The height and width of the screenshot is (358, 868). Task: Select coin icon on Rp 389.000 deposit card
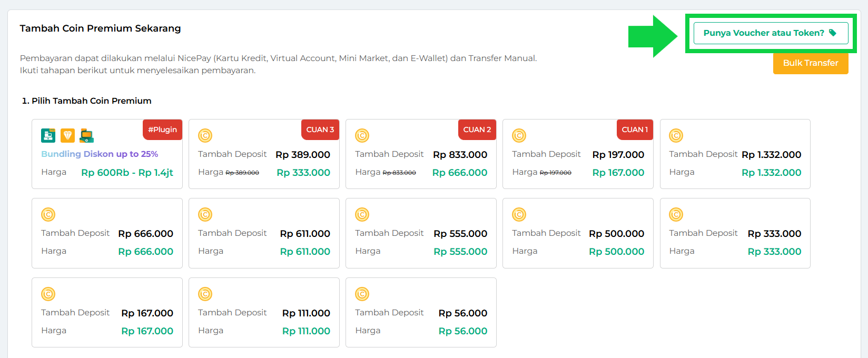coord(205,136)
